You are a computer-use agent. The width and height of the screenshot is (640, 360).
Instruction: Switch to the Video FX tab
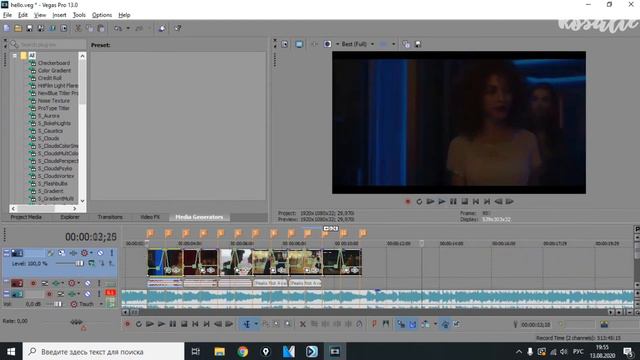pos(150,217)
